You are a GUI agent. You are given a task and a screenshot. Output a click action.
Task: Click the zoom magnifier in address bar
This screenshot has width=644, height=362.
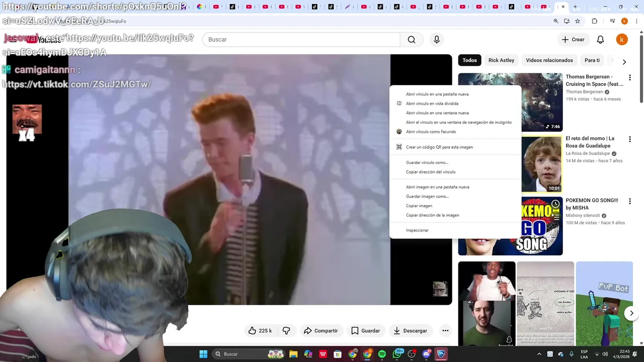click(x=556, y=21)
